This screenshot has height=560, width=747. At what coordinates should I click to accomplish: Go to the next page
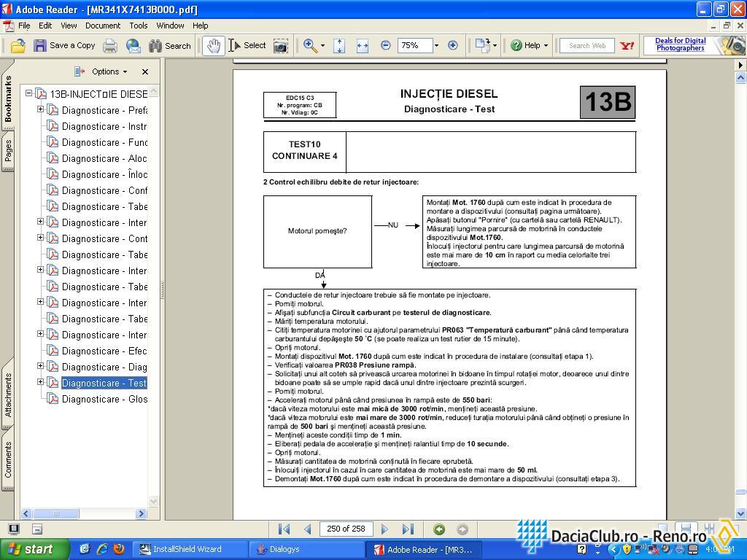(x=384, y=529)
